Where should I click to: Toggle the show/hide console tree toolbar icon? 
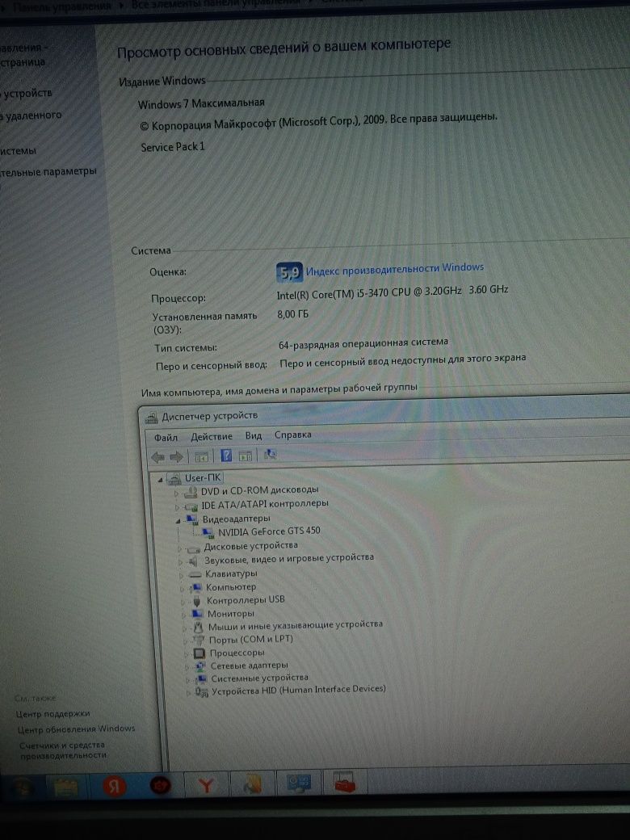click(201, 457)
